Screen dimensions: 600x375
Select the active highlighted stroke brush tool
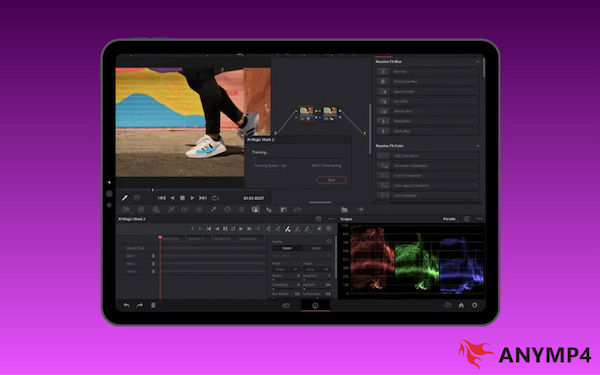(288, 229)
